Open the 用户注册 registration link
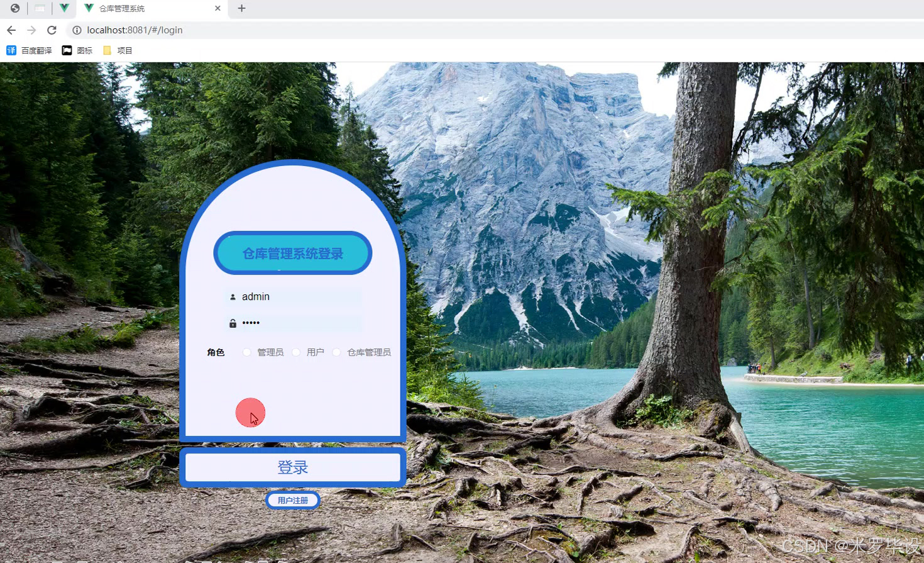 293,501
